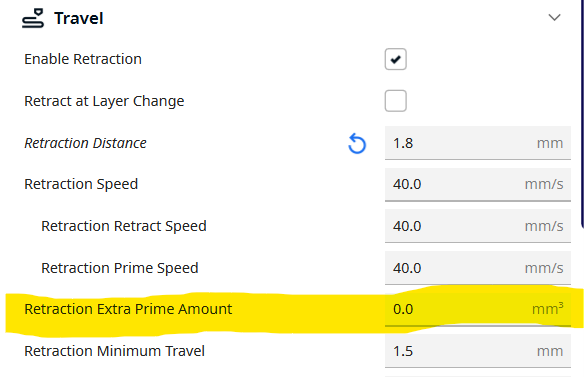Select the Retraction Prime Speed label

pos(120,268)
